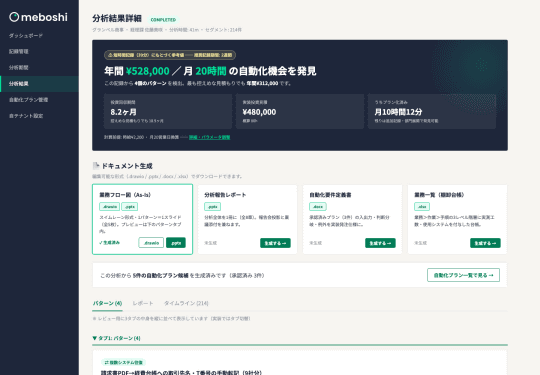Viewport: 540px width, 375px height.
Task: Click the swap-arrows tag on the first pattern card
Action: click(124, 362)
